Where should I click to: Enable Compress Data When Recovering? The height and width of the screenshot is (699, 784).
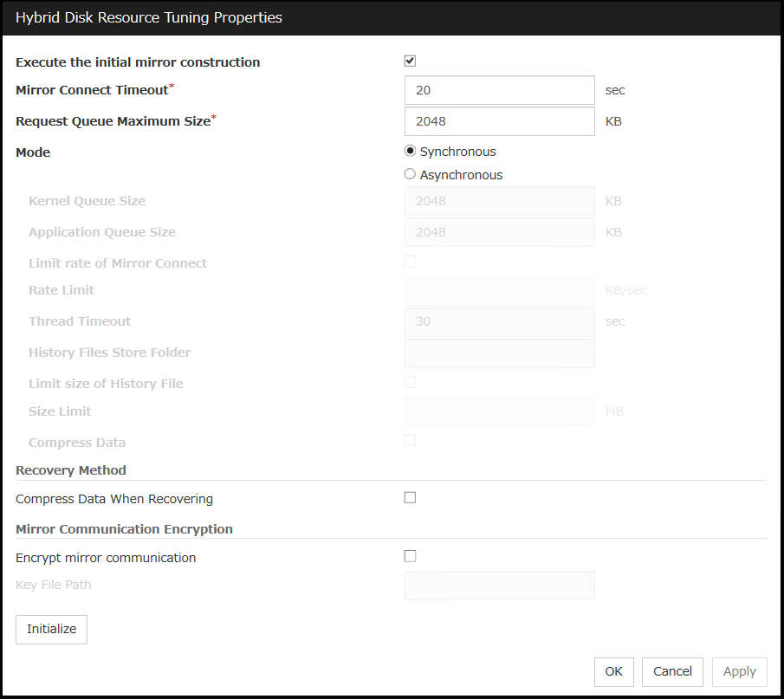coord(411,498)
